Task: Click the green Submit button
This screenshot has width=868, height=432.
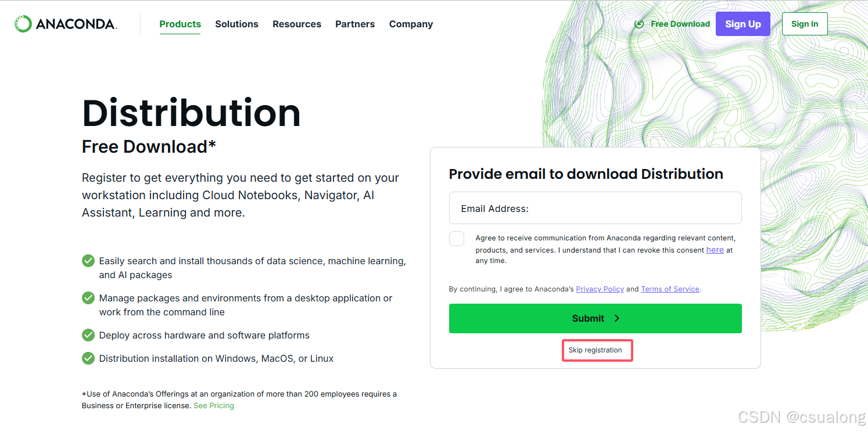Action: point(596,318)
